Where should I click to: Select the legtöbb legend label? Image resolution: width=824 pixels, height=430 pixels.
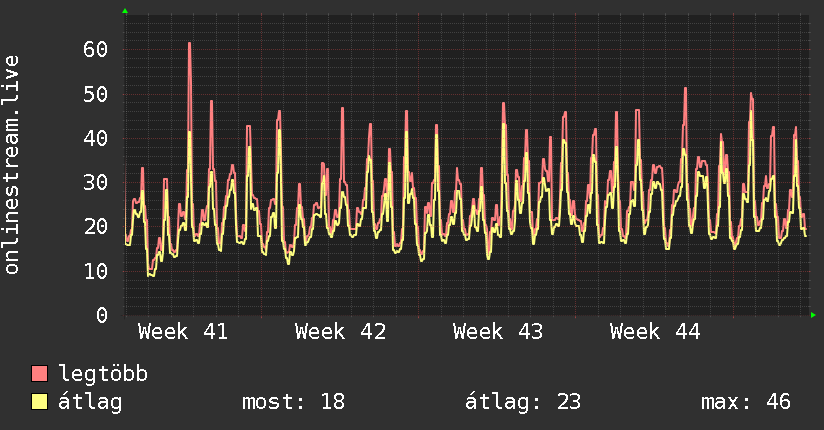point(103,374)
